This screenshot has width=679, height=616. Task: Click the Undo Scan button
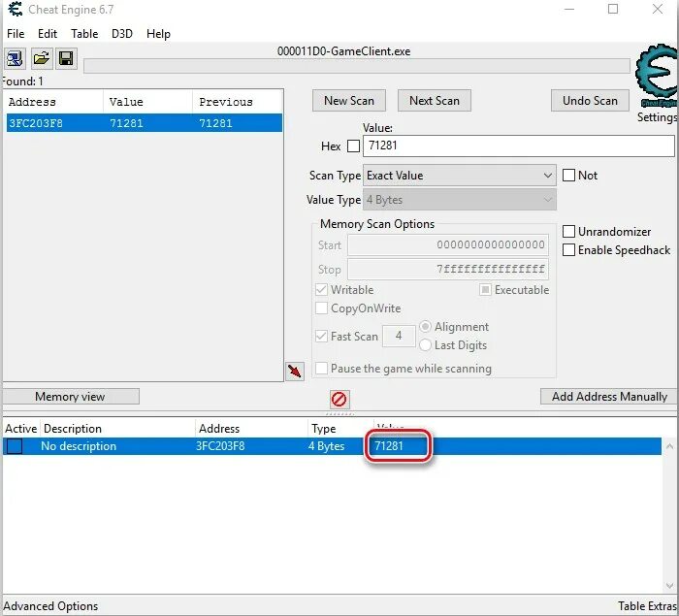click(x=590, y=101)
